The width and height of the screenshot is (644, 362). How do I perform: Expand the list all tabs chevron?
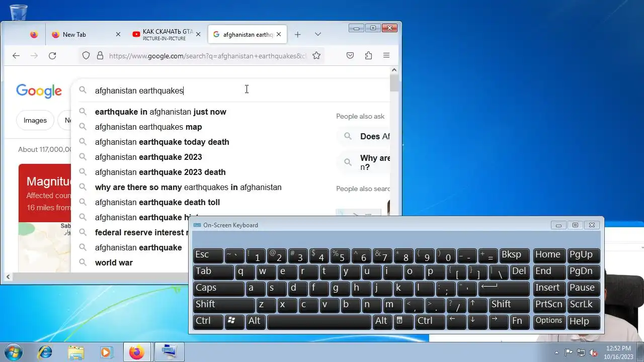point(318,35)
